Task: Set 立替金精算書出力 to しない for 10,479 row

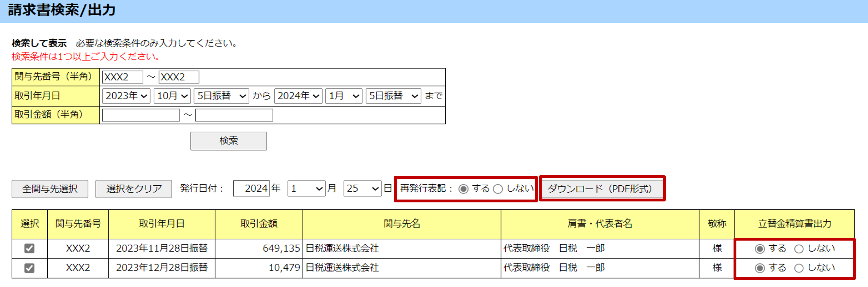Action: 799,268
